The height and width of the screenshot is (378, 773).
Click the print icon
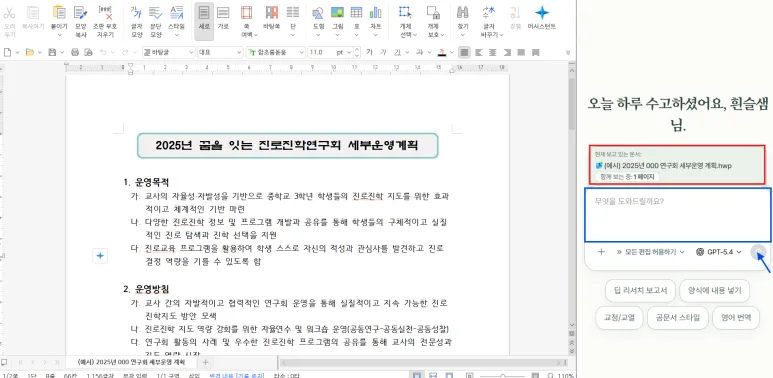(x=75, y=52)
